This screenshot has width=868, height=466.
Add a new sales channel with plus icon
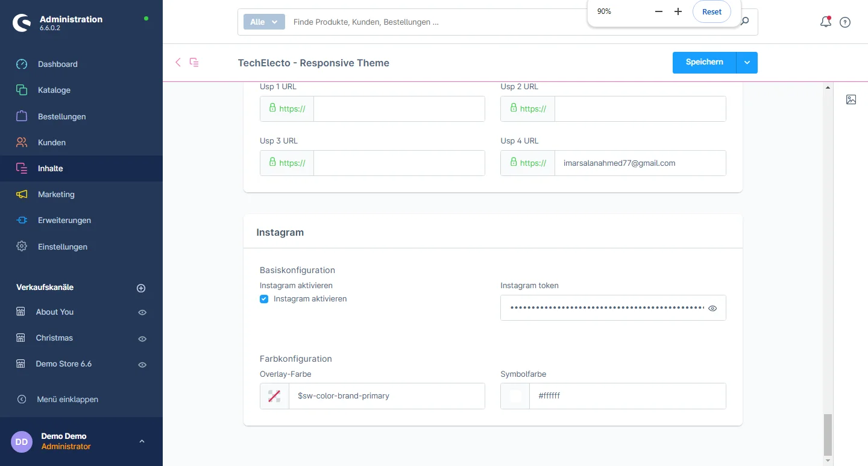pyautogui.click(x=141, y=288)
